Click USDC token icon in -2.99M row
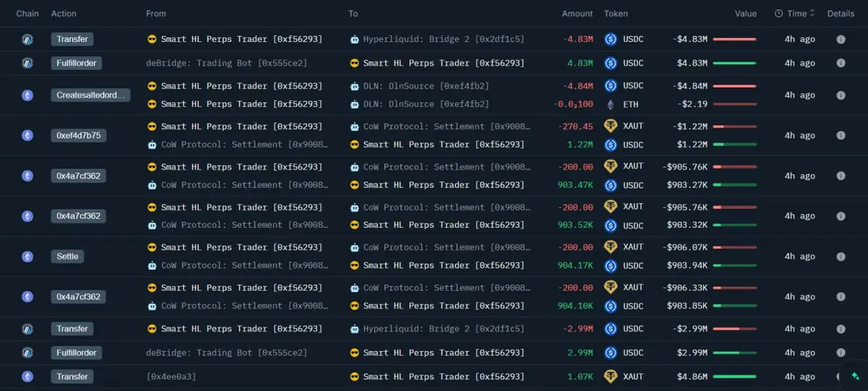This screenshot has height=391, width=868. click(610, 329)
